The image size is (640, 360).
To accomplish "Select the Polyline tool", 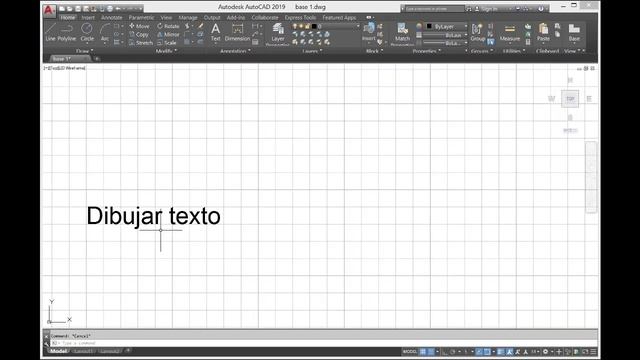I will [x=67, y=32].
